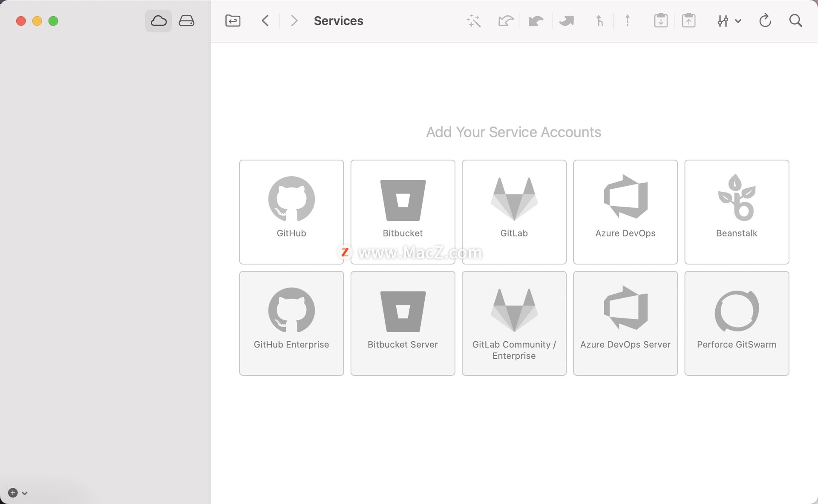Click the Refresh icon
Screen dimensions: 818x504
(x=765, y=20)
